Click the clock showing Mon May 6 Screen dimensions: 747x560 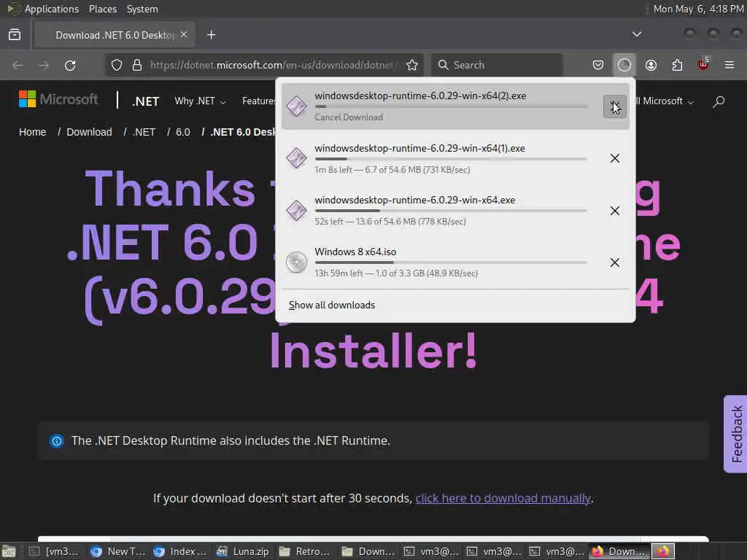tap(698, 9)
